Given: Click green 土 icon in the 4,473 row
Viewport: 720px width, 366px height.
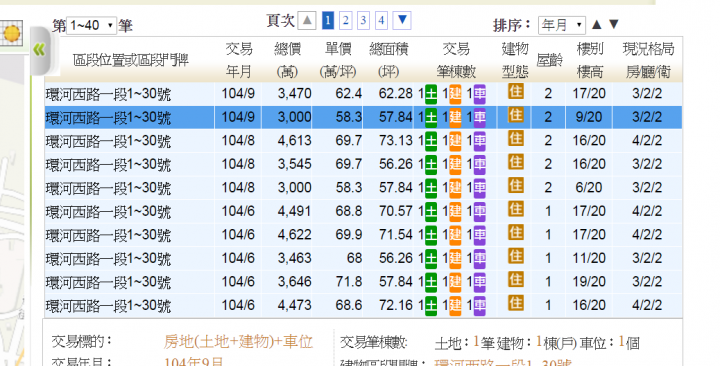Looking at the screenshot, I should 431,305.
